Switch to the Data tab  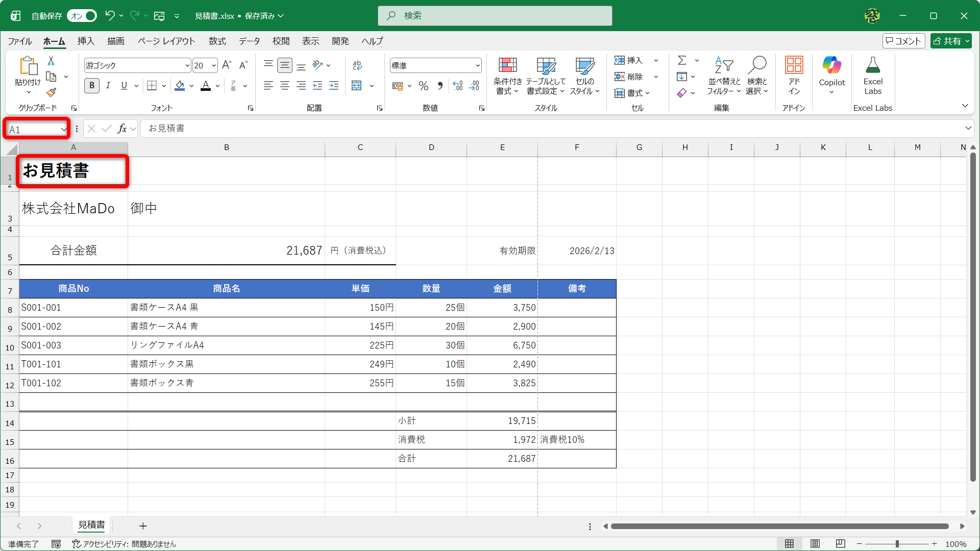click(x=249, y=41)
